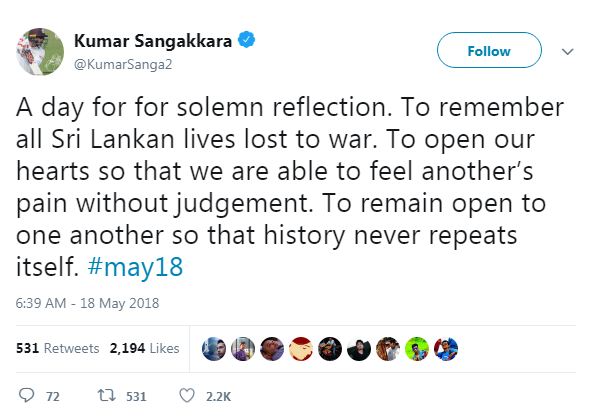The image size is (591, 418).
Task: Open the #may18 hashtag
Action: (135, 267)
